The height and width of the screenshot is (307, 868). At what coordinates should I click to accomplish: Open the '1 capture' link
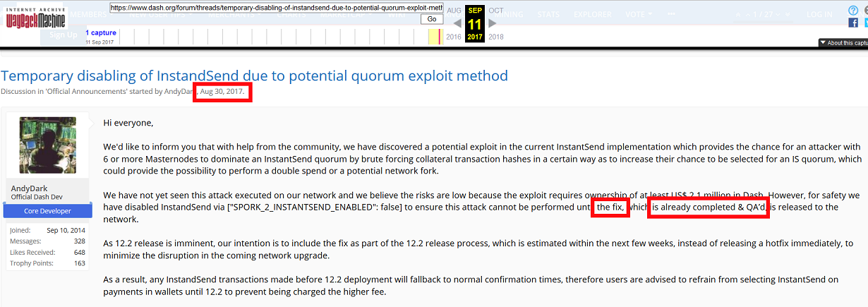(101, 32)
